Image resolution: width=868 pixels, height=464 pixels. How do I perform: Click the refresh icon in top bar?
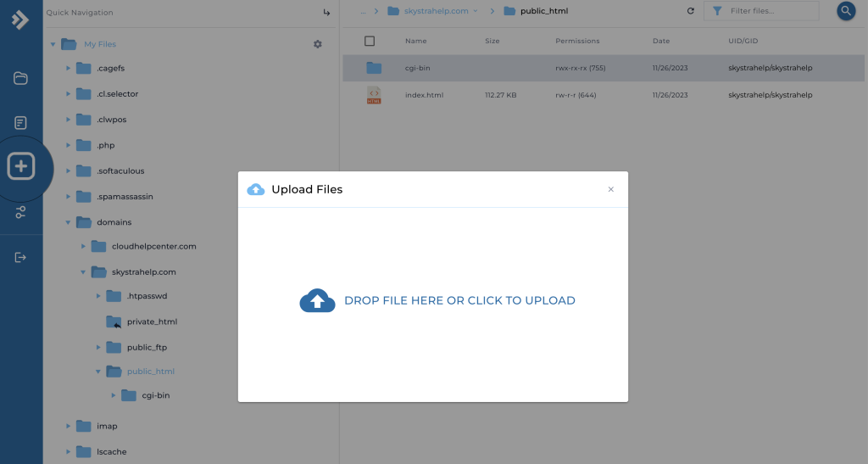[691, 11]
